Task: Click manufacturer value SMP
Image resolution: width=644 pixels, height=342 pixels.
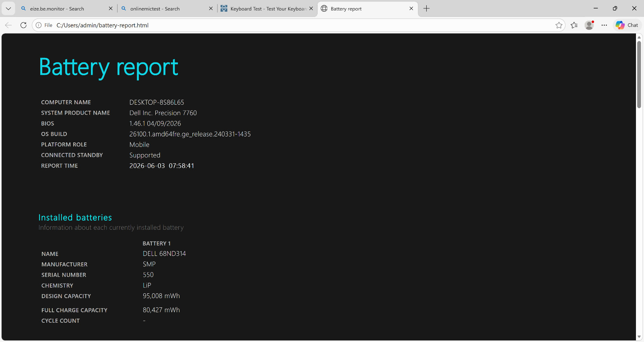Action: point(149,264)
